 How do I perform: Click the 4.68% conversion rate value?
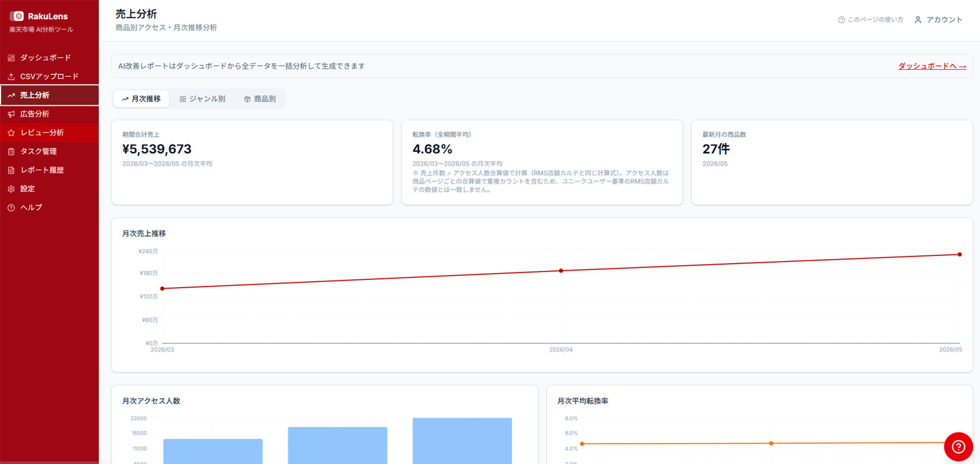coord(432,149)
